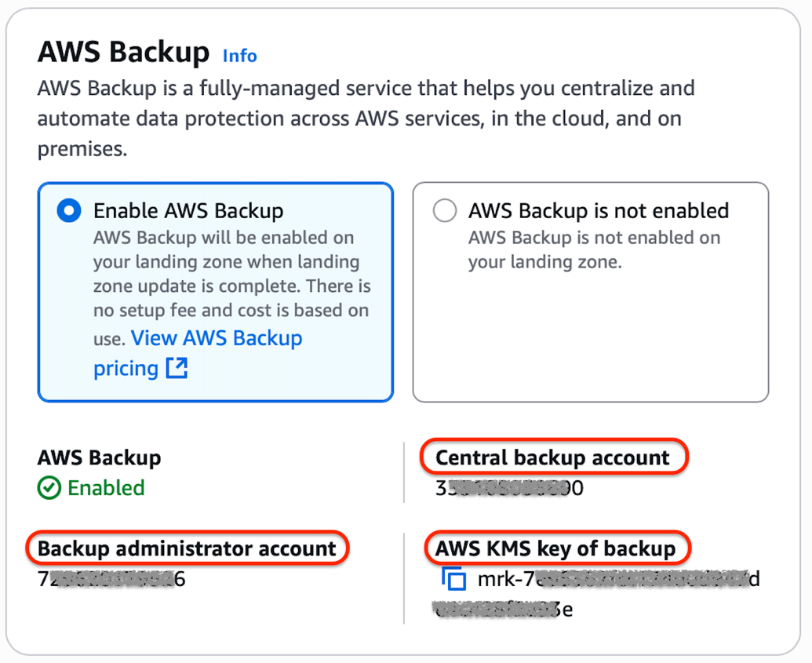Viewport: 812px width, 663px height.
Task: Choose the AWS Backup is not enabled option
Action: tap(445, 210)
